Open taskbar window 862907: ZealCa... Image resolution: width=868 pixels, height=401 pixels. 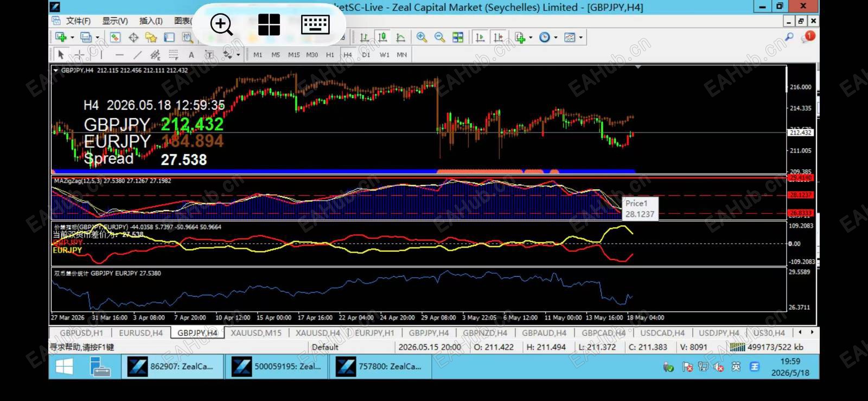tap(172, 366)
